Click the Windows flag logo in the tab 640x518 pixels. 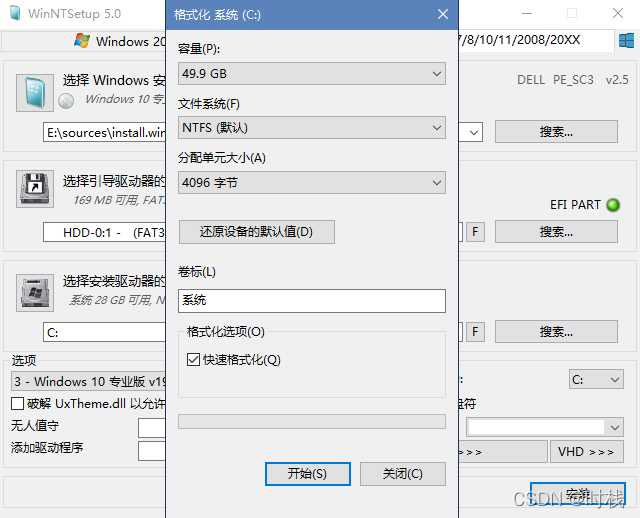(82, 41)
